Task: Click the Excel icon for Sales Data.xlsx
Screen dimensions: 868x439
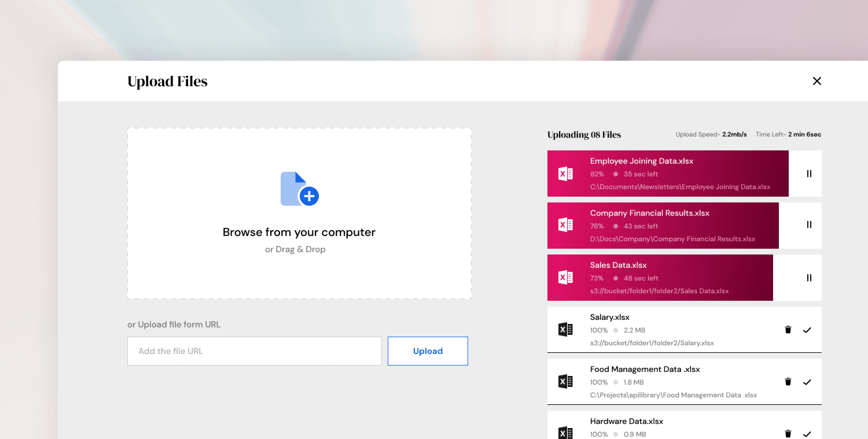Action: click(565, 278)
